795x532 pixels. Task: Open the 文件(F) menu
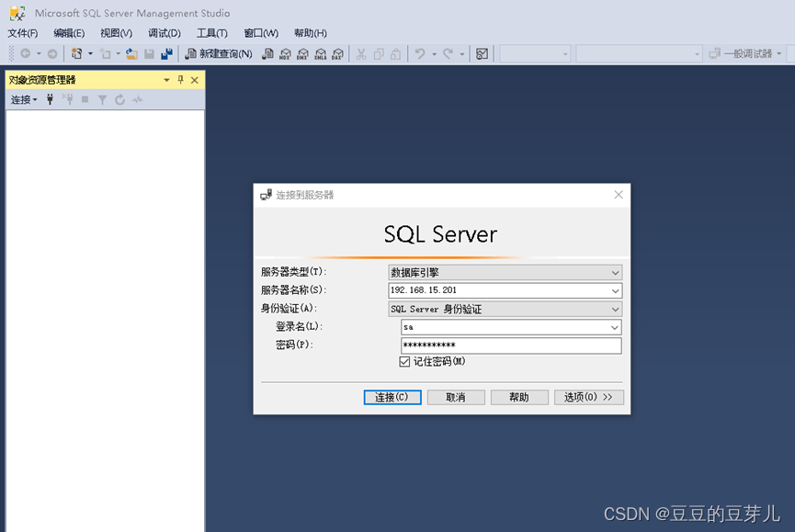pyautogui.click(x=23, y=33)
